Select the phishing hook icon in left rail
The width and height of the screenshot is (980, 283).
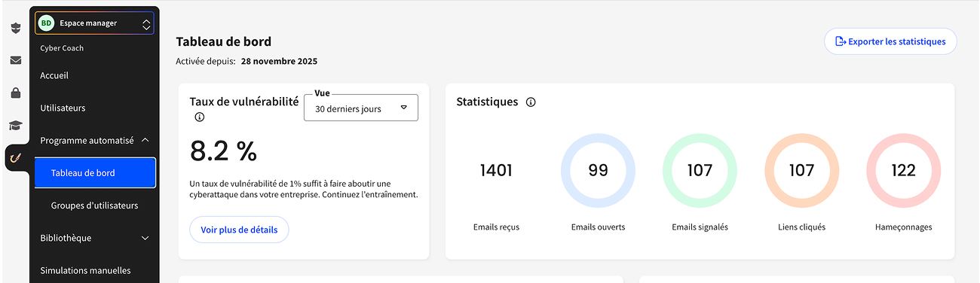15,158
